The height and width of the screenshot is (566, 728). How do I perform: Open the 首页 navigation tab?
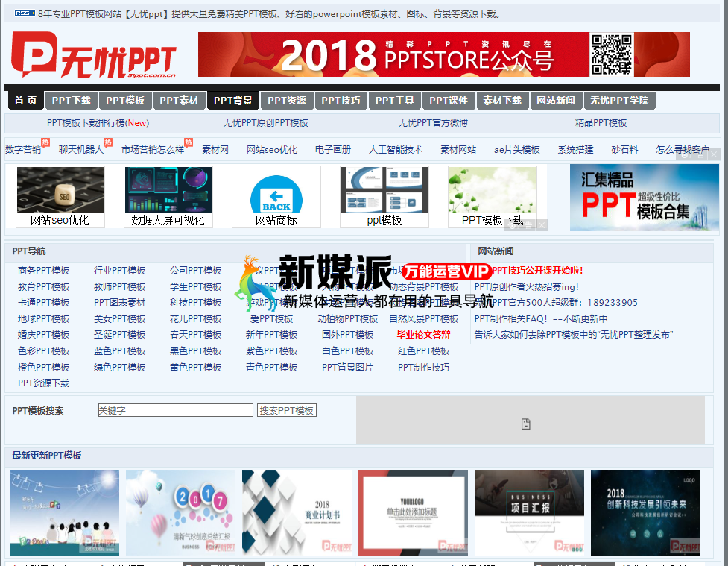[x=25, y=101]
